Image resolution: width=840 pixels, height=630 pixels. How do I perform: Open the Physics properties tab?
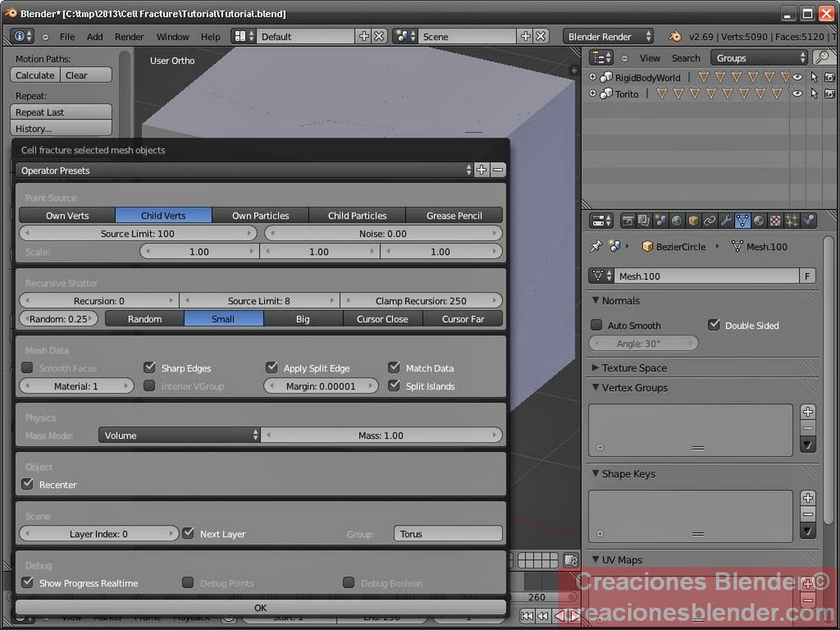pos(807,220)
